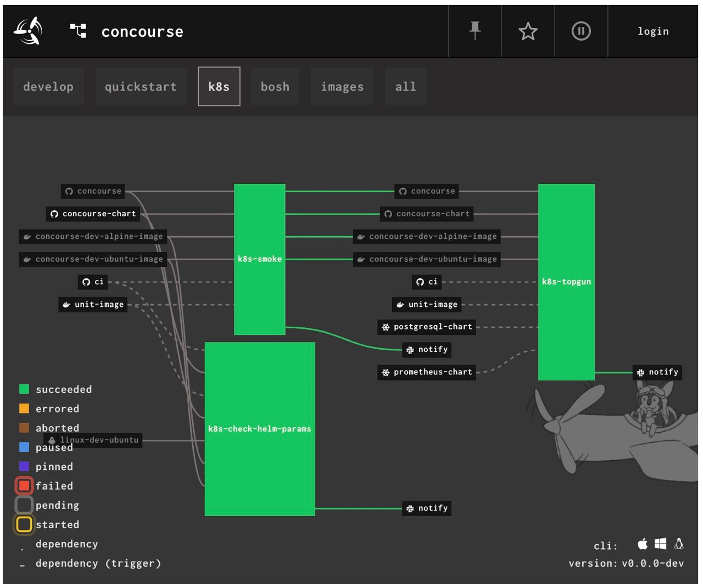
Task: Click the 'dependency (trigger)' legend text
Action: coord(98,563)
